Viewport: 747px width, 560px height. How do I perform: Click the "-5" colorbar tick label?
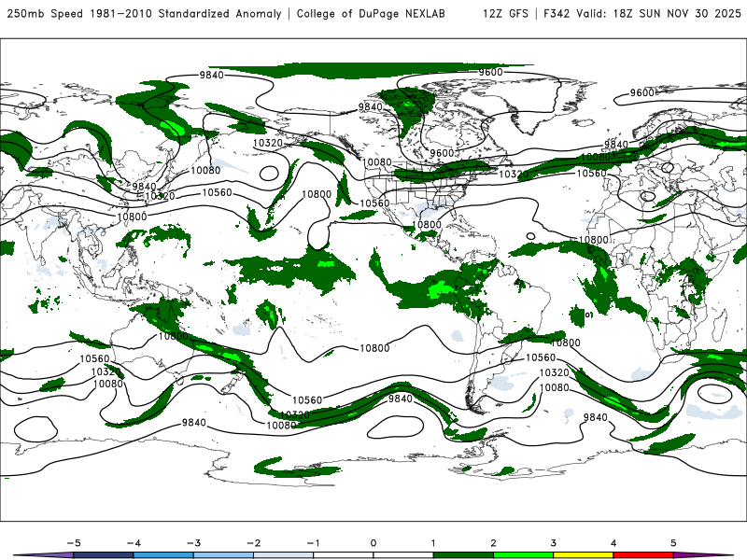click(74, 543)
